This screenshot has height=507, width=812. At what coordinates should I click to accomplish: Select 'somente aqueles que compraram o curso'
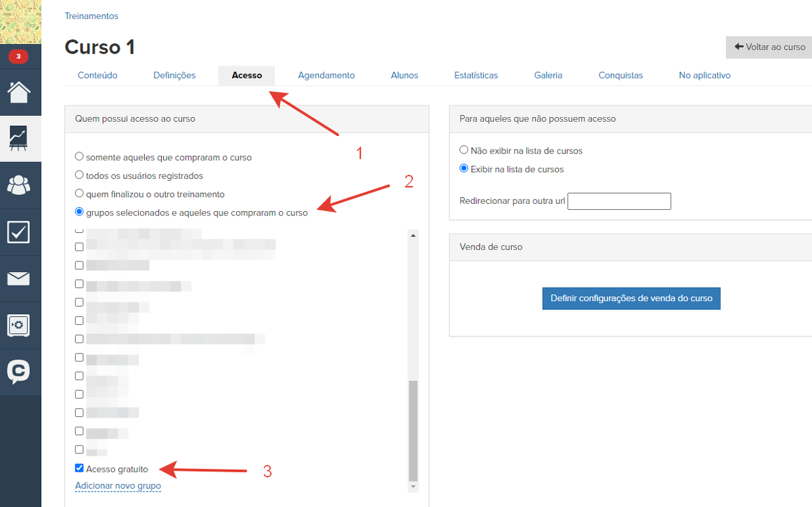(79, 156)
